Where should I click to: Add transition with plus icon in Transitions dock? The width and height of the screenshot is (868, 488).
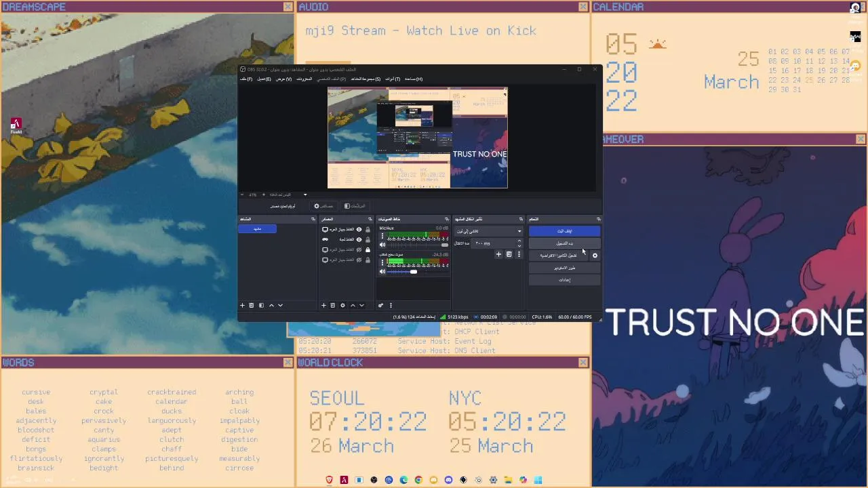pos(498,254)
